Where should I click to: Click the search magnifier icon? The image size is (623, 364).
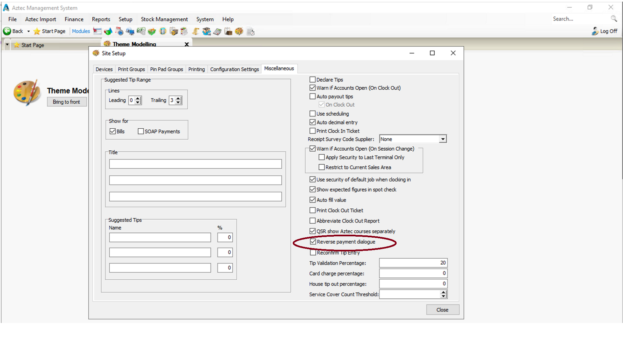point(613,19)
